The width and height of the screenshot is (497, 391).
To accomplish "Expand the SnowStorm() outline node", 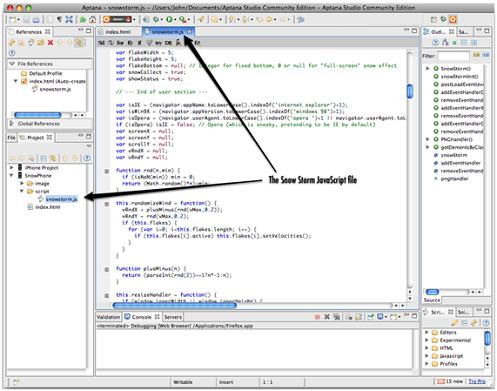I will pyautogui.click(x=428, y=68).
